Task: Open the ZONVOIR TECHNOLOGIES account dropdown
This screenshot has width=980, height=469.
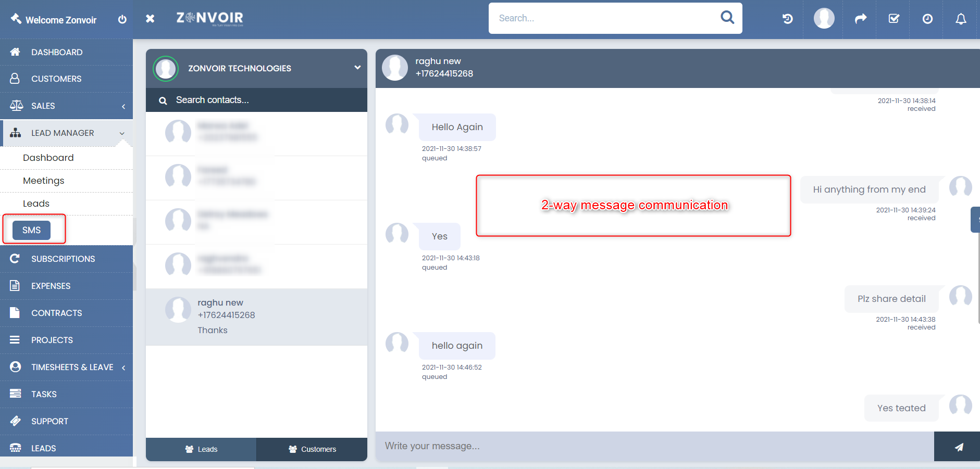Action: (x=357, y=68)
